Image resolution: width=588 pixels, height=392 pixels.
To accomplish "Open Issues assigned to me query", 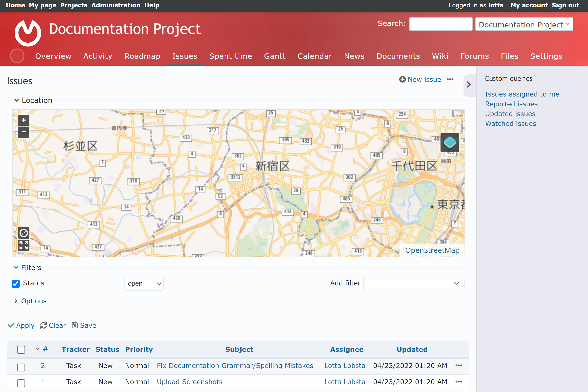I will (x=522, y=94).
